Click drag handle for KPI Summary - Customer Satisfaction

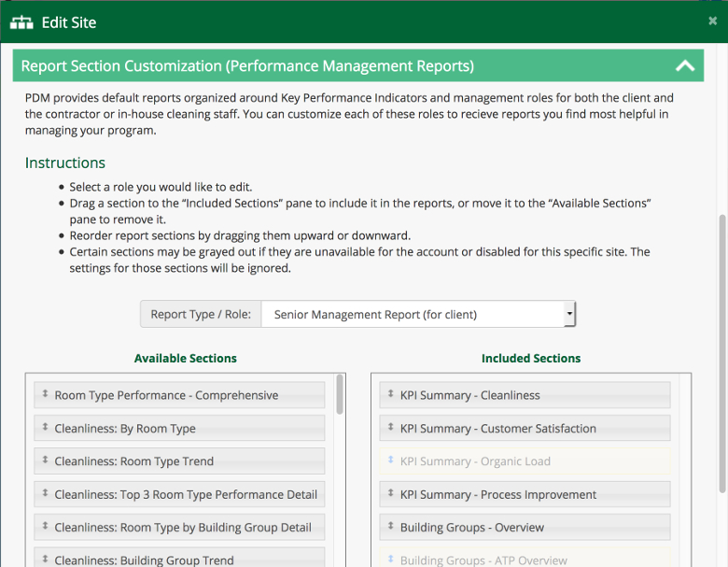pyautogui.click(x=390, y=428)
